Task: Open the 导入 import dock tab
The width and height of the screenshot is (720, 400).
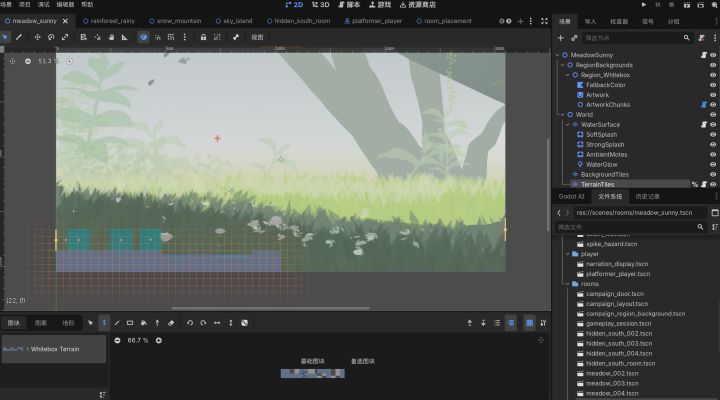Action: 591,22
